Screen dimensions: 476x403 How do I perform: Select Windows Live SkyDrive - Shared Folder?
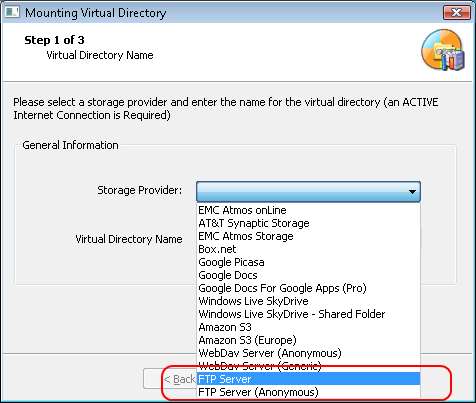pyautogui.click(x=308, y=314)
